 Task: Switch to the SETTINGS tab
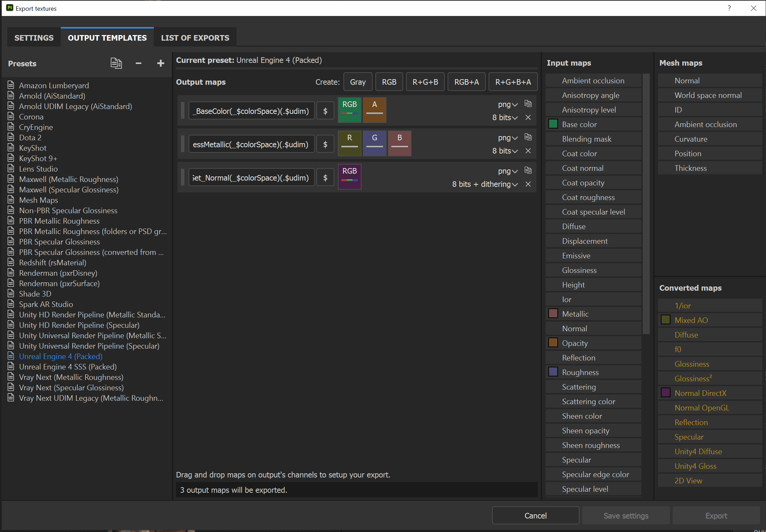(34, 38)
